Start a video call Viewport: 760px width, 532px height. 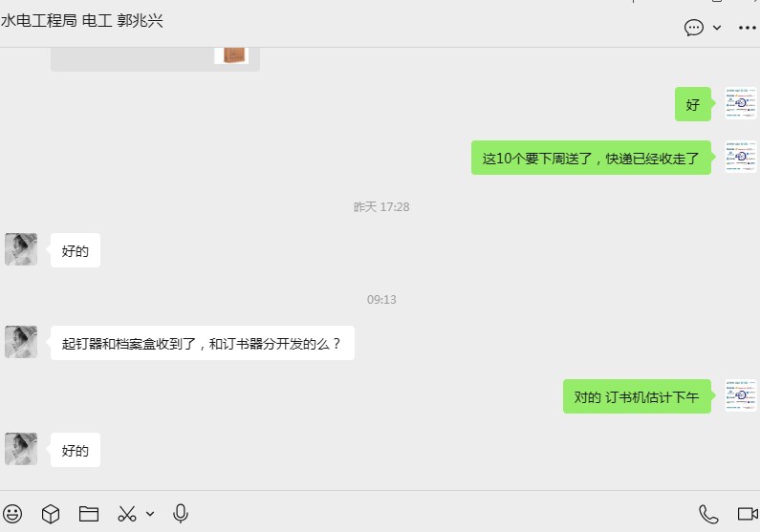pyautogui.click(x=748, y=514)
